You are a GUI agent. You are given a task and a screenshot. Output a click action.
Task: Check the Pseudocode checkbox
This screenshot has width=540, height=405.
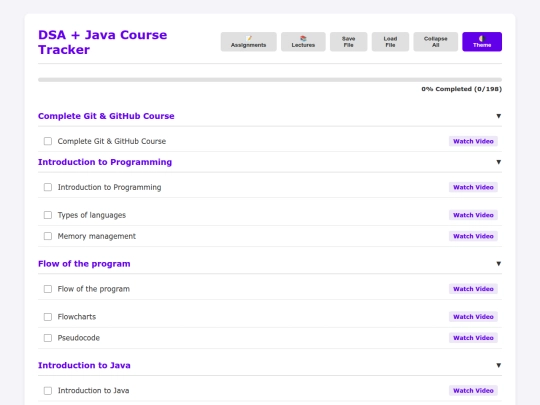coord(48,338)
